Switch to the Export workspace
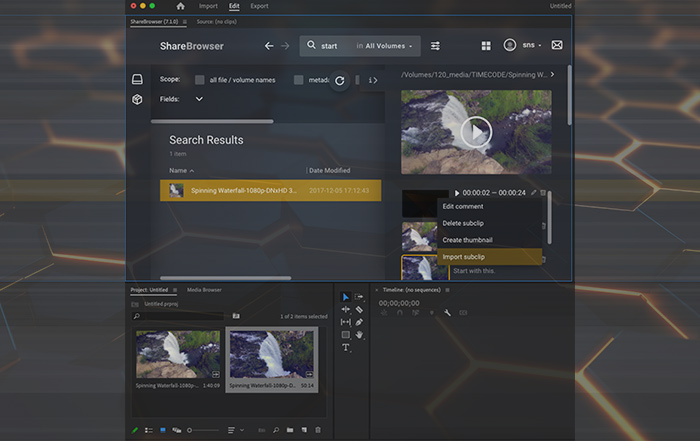 point(259,6)
